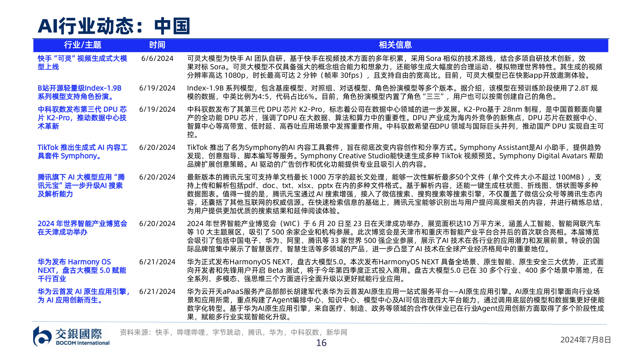Click the slide title "AI行业动态：中国"
The image size is (644, 362).
114,26
